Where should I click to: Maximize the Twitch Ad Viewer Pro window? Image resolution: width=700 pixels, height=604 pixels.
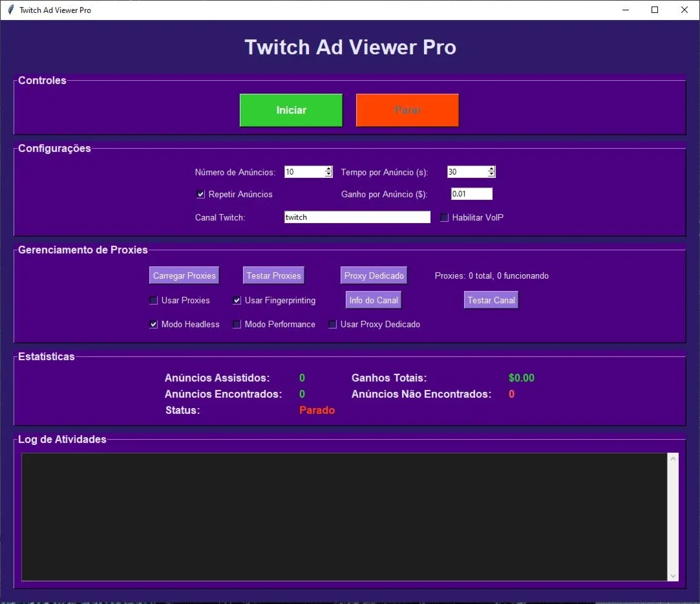point(655,10)
